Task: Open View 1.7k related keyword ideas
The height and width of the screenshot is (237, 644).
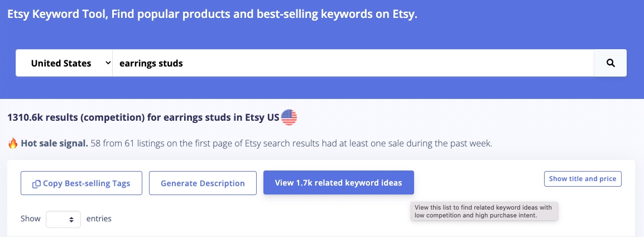Action: point(338,183)
